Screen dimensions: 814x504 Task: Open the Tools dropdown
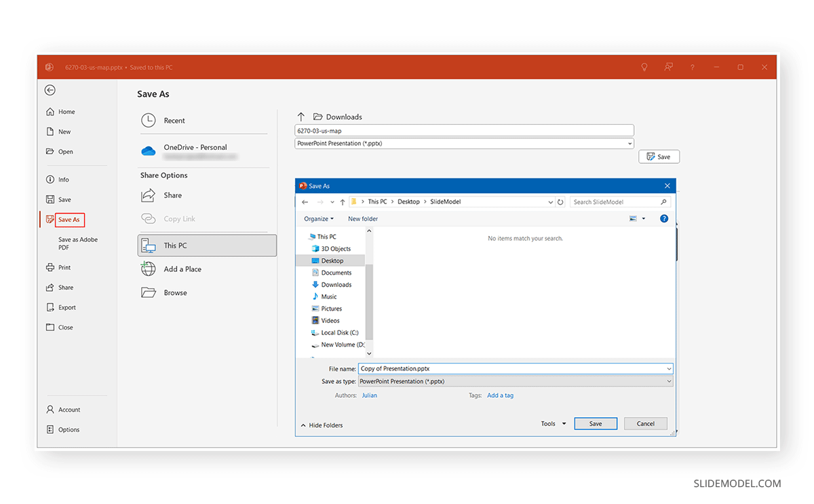pyautogui.click(x=553, y=424)
